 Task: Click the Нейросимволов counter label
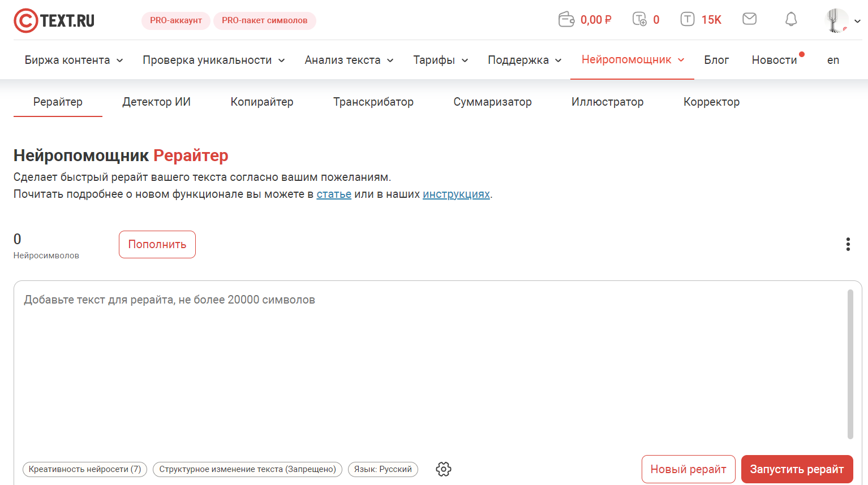[x=46, y=256]
